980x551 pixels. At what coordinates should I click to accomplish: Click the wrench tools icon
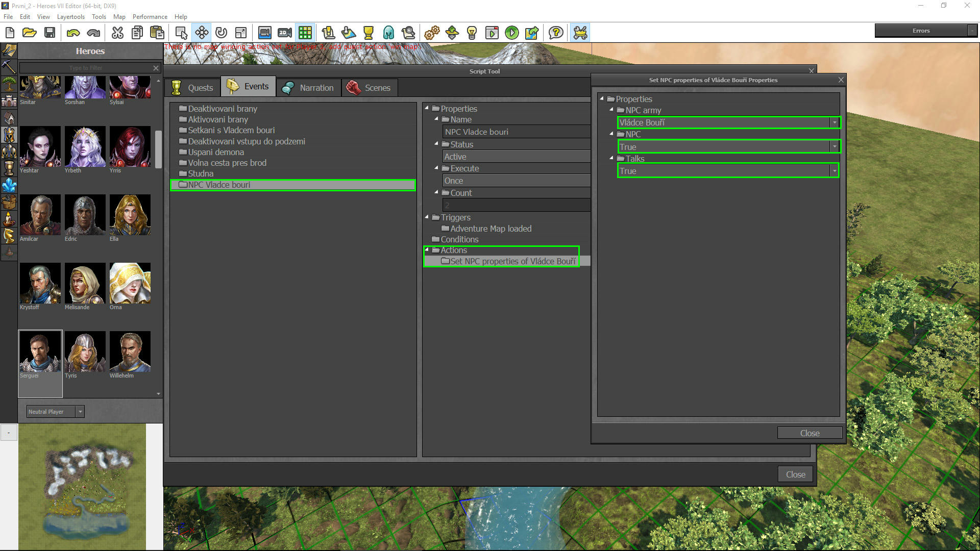(x=580, y=33)
